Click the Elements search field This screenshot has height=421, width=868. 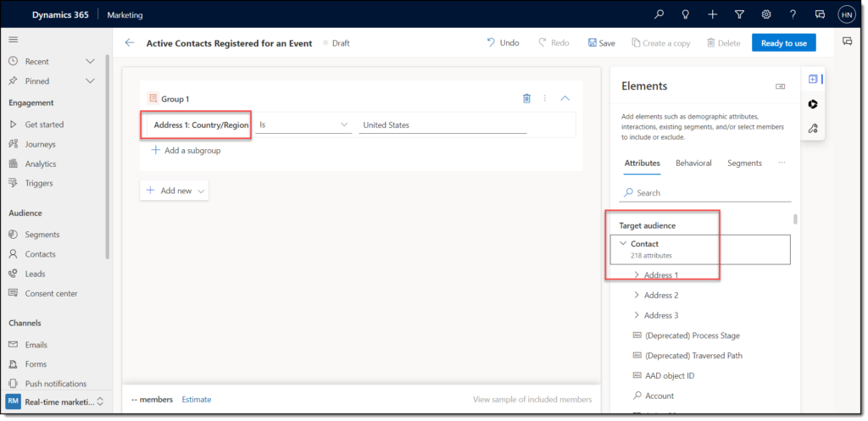[705, 193]
